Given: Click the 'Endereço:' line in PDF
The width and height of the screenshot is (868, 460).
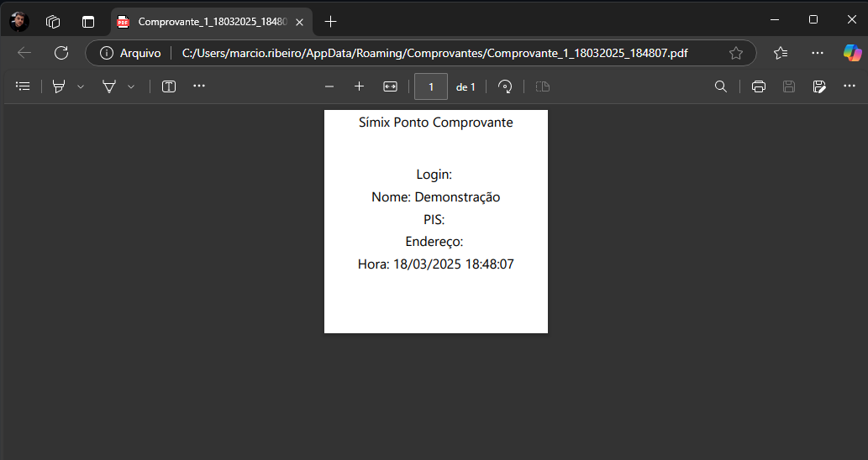Looking at the screenshot, I should [x=434, y=242].
